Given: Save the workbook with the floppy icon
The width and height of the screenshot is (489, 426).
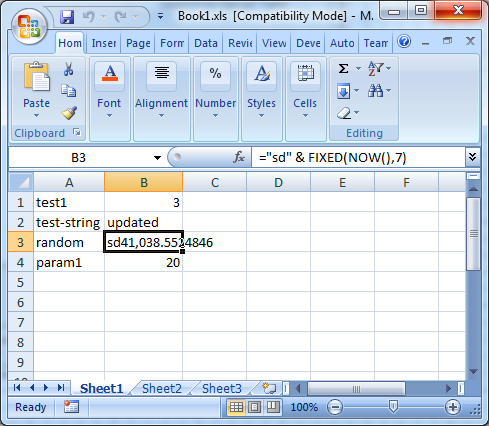Looking at the screenshot, I should click(x=67, y=17).
